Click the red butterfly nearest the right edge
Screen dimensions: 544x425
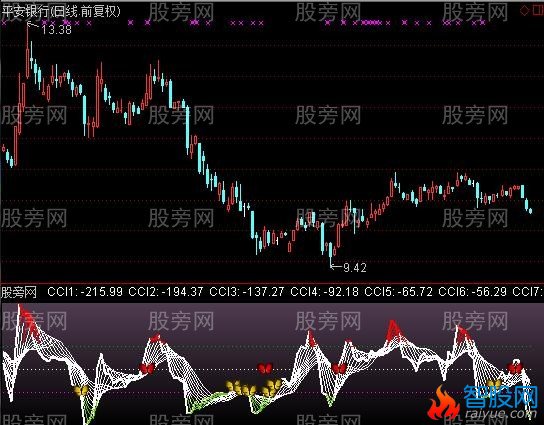click(515, 368)
